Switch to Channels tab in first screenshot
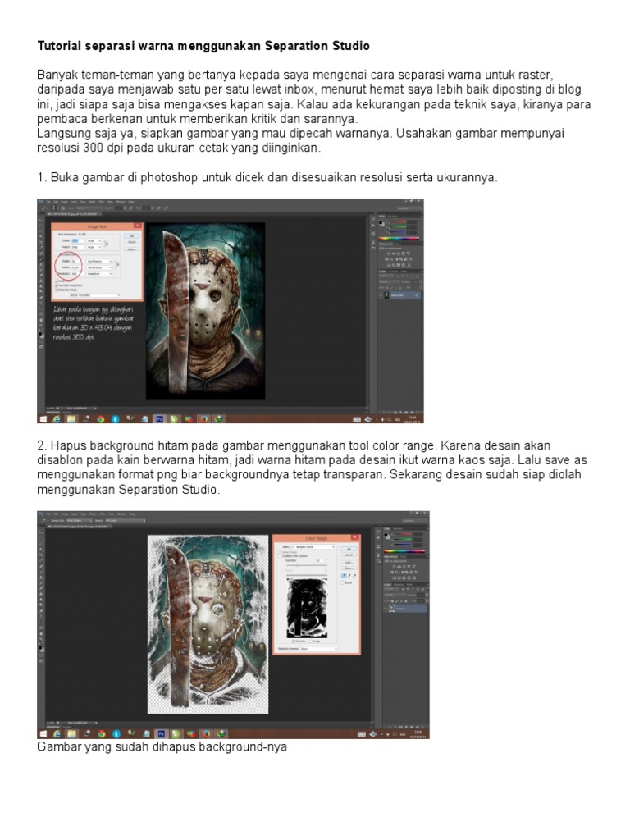Image resolution: width=630 pixels, height=840 pixels. click(x=393, y=272)
